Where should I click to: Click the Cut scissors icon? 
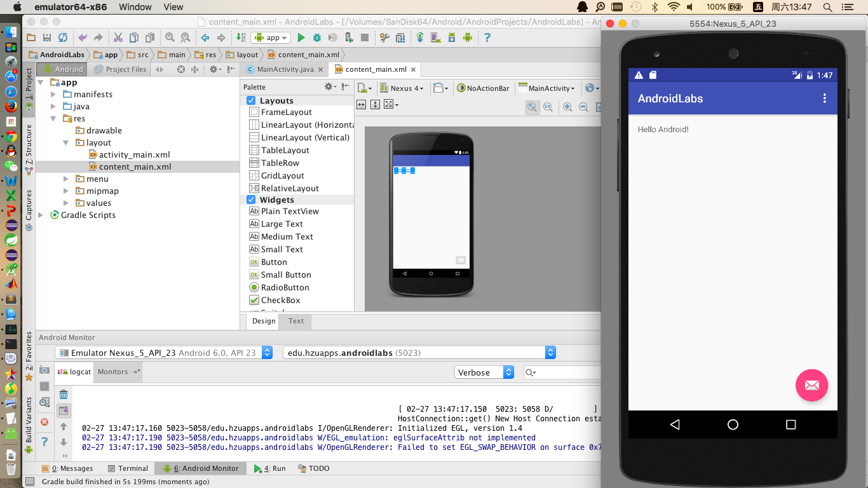tap(118, 37)
